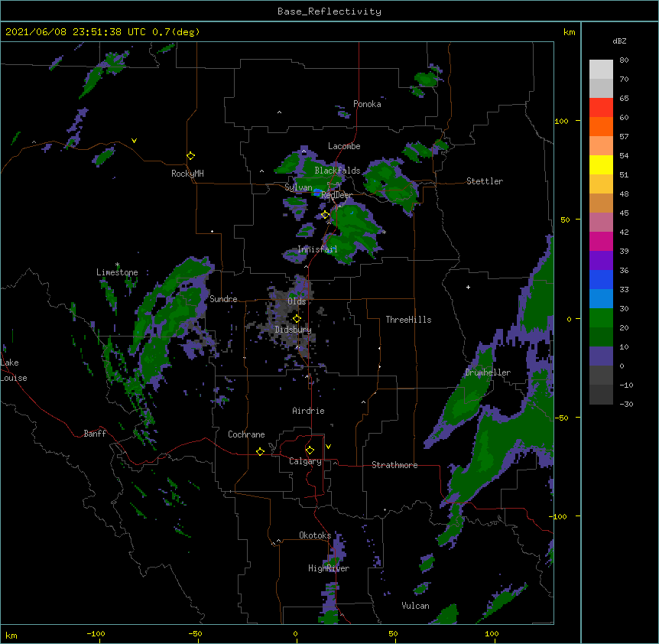This screenshot has width=659, height=644.
Task: Click the yellow diamond marker south of RedDeer
Action: pos(325,215)
